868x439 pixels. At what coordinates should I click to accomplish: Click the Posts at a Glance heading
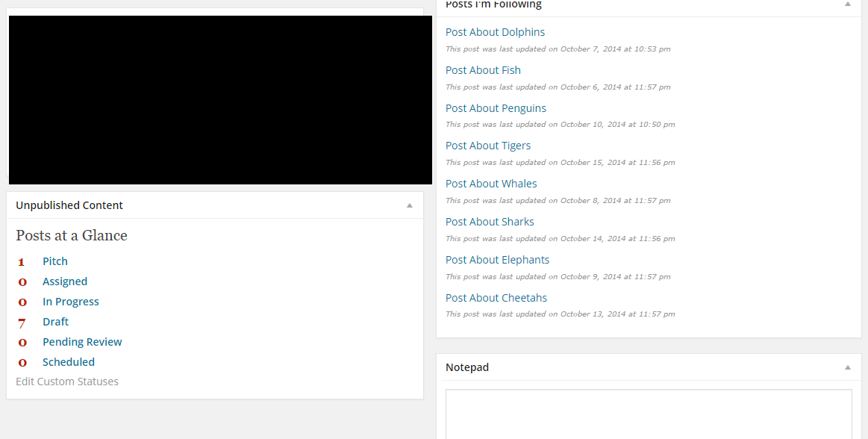point(72,235)
